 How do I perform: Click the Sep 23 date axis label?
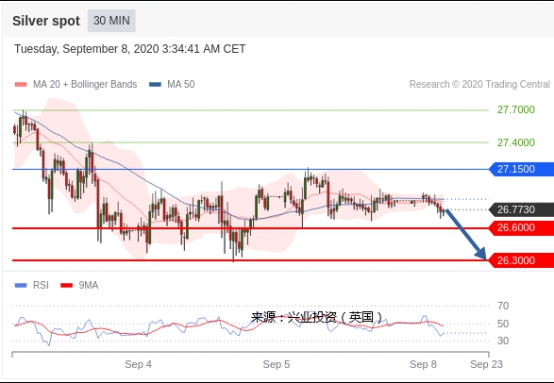click(x=486, y=364)
